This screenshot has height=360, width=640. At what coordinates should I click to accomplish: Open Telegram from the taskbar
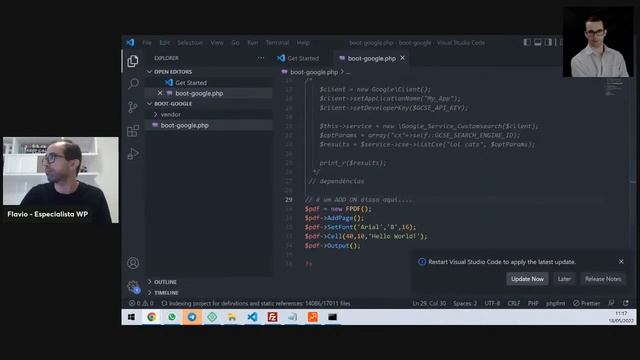(192, 317)
